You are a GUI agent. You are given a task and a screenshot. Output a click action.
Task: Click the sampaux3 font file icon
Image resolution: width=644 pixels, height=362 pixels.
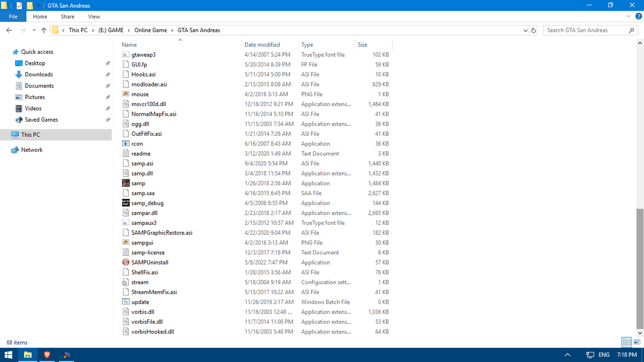tap(126, 223)
